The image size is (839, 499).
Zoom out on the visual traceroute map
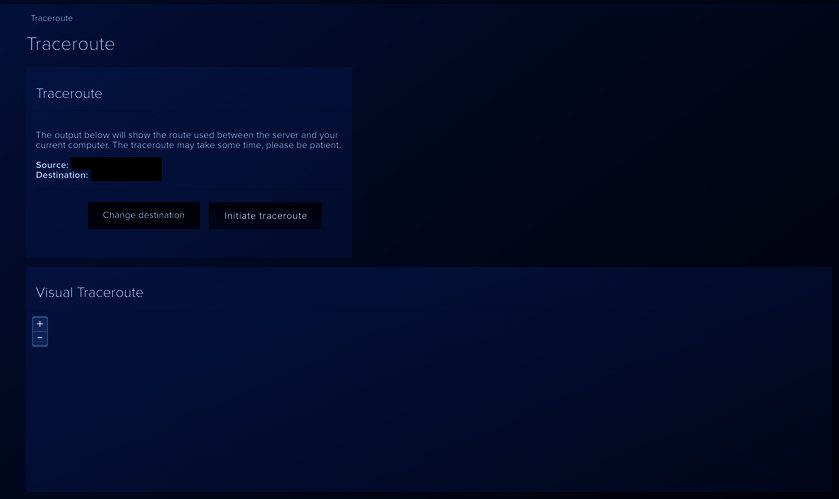point(40,339)
